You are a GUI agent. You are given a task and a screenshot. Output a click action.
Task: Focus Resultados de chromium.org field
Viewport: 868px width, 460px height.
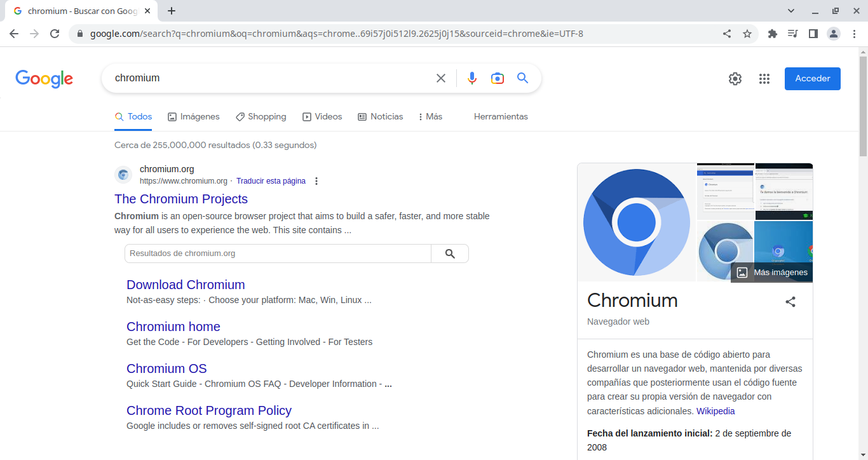pyautogui.click(x=278, y=254)
